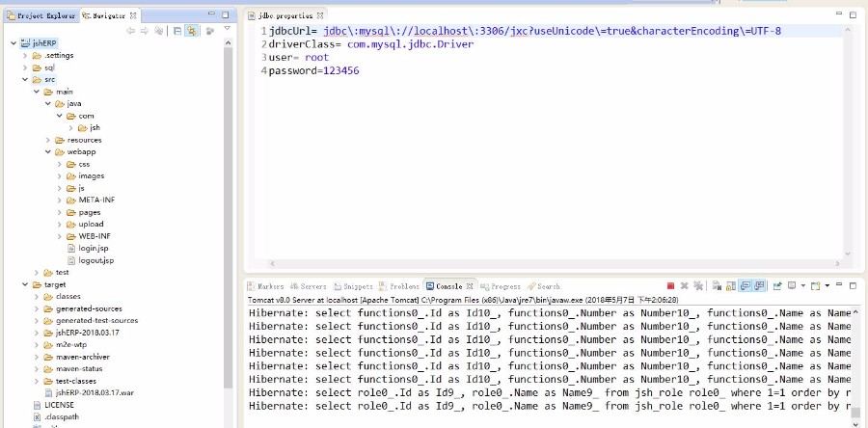Minimize the Console panel
Viewport: 868px width, 428px height.
pos(839,284)
